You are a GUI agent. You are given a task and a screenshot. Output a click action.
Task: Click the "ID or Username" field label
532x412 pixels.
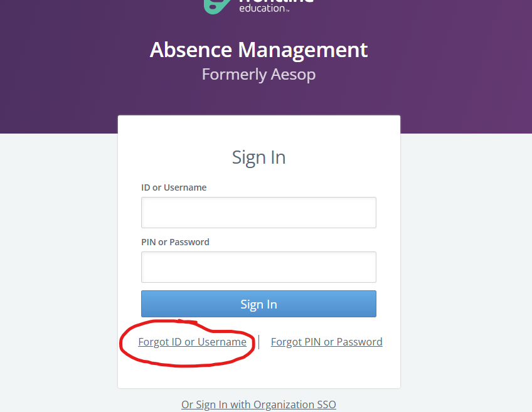174,188
